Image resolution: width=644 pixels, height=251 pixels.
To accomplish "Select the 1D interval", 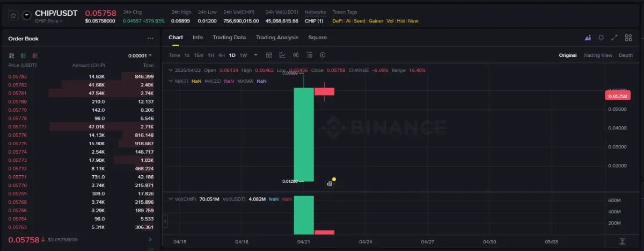I will coord(232,55).
